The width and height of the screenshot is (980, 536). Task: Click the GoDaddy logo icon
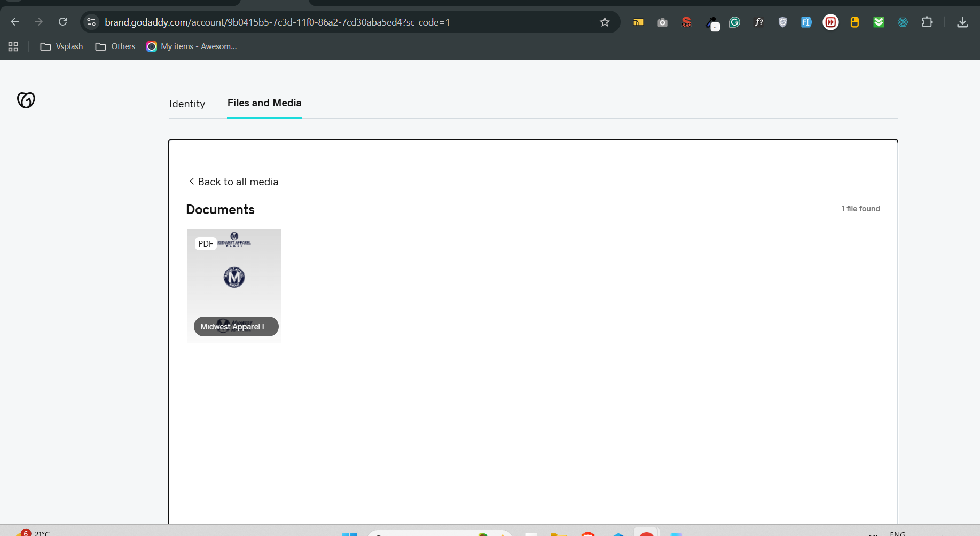click(26, 100)
